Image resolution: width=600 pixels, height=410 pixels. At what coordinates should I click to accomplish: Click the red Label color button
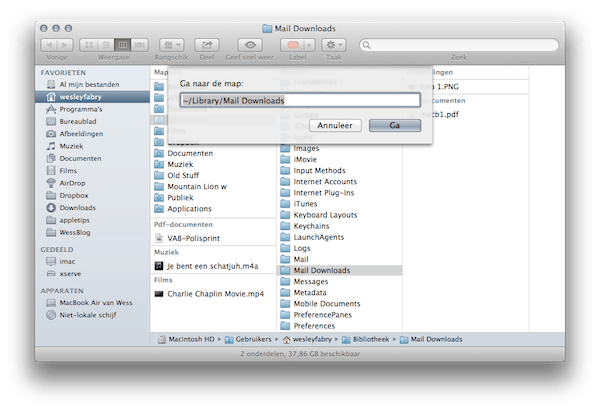293,45
